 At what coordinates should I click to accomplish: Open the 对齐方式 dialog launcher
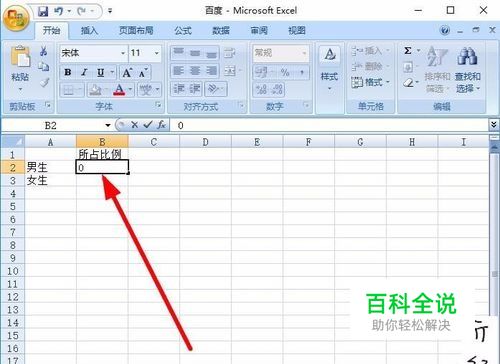(x=241, y=105)
